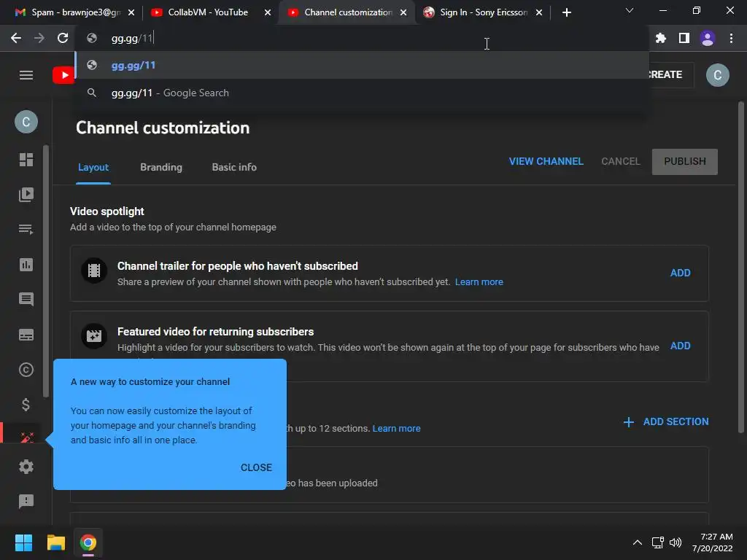Close the customize channel tooltip
The image size is (747, 560).
256,467
